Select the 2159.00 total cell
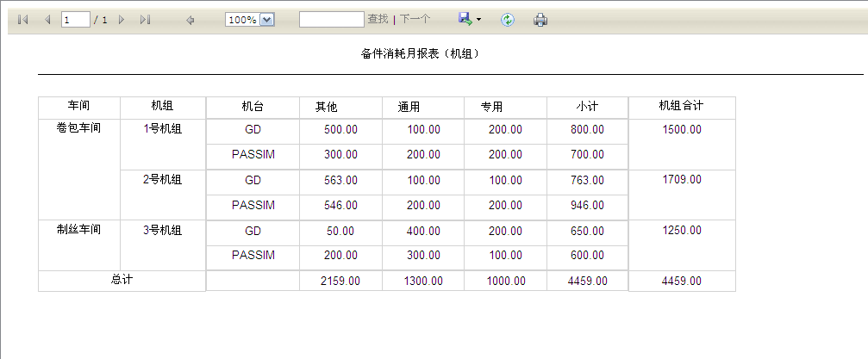This screenshot has height=359, width=868. click(x=340, y=281)
